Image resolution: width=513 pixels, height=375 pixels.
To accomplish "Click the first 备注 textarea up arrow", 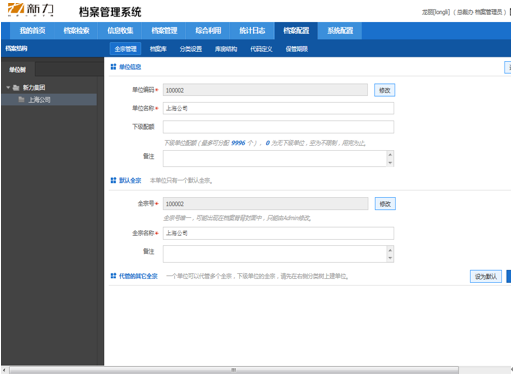I will [390, 154].
